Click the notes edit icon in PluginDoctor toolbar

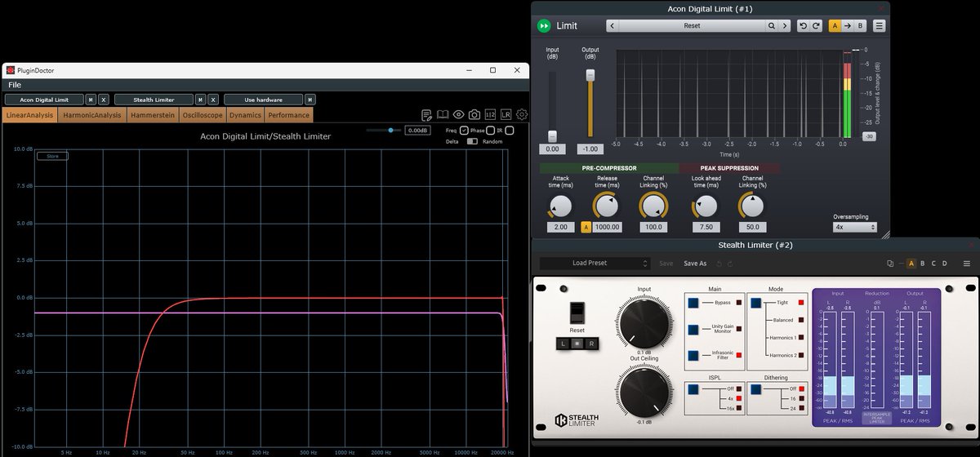coord(426,115)
